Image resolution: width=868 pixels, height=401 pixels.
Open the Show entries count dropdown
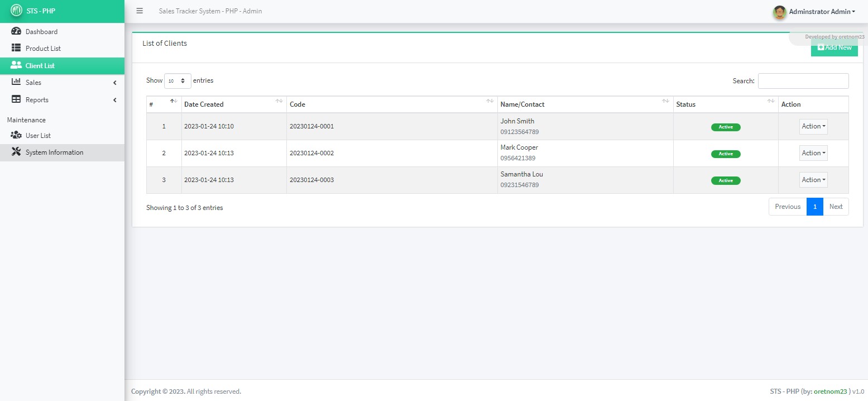click(178, 81)
